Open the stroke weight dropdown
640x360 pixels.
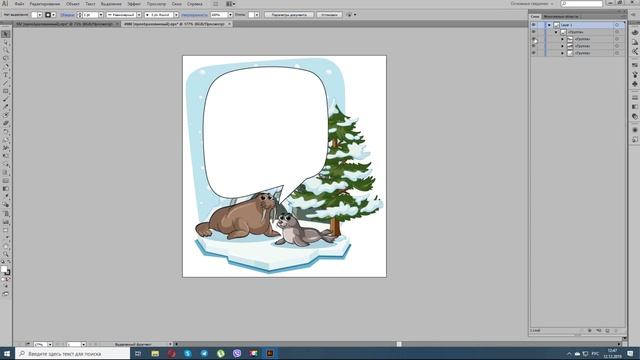click(x=101, y=15)
